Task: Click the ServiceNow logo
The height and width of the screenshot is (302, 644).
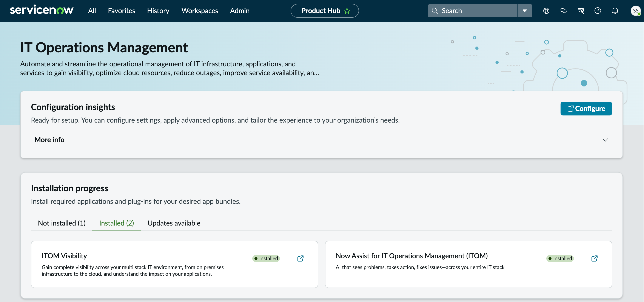Action: tap(42, 10)
